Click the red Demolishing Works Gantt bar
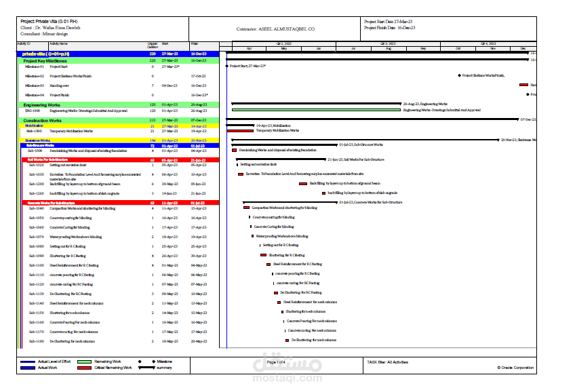575x392 pixels. (x=235, y=151)
